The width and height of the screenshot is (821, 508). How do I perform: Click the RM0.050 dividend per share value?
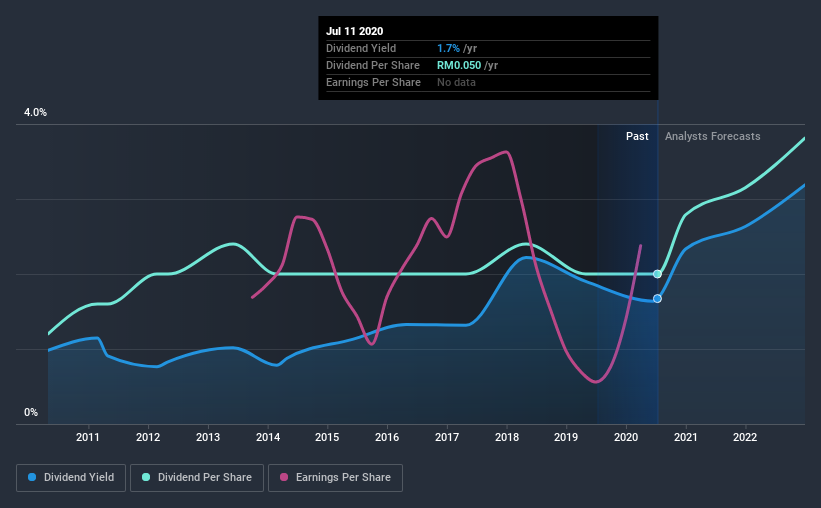(x=459, y=65)
